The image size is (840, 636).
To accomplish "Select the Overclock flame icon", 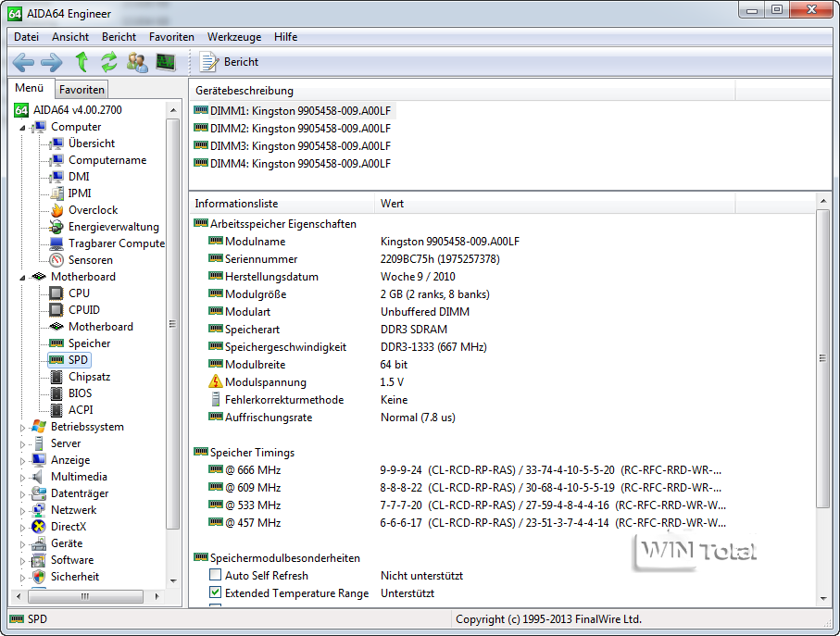I will pos(56,210).
